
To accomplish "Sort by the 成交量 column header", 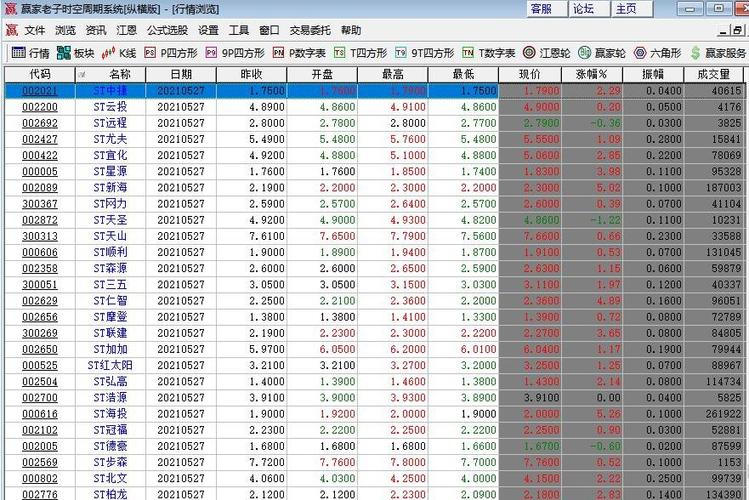I will [x=714, y=74].
